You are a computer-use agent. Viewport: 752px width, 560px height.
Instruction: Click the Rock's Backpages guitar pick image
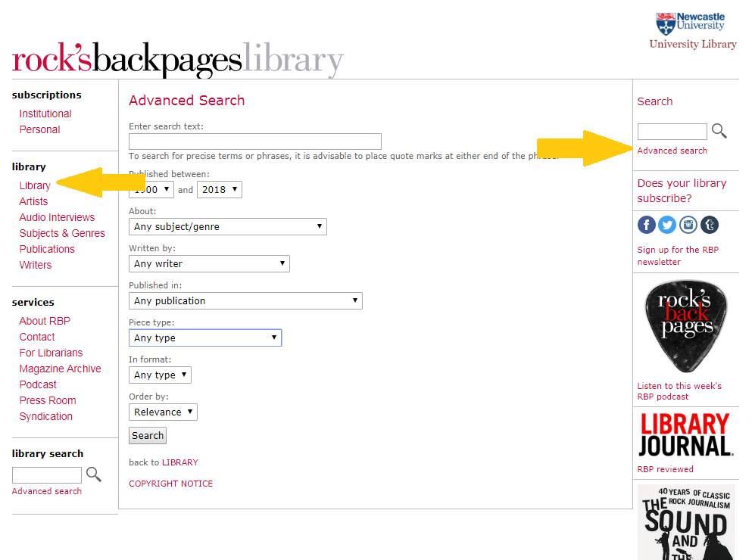(685, 327)
